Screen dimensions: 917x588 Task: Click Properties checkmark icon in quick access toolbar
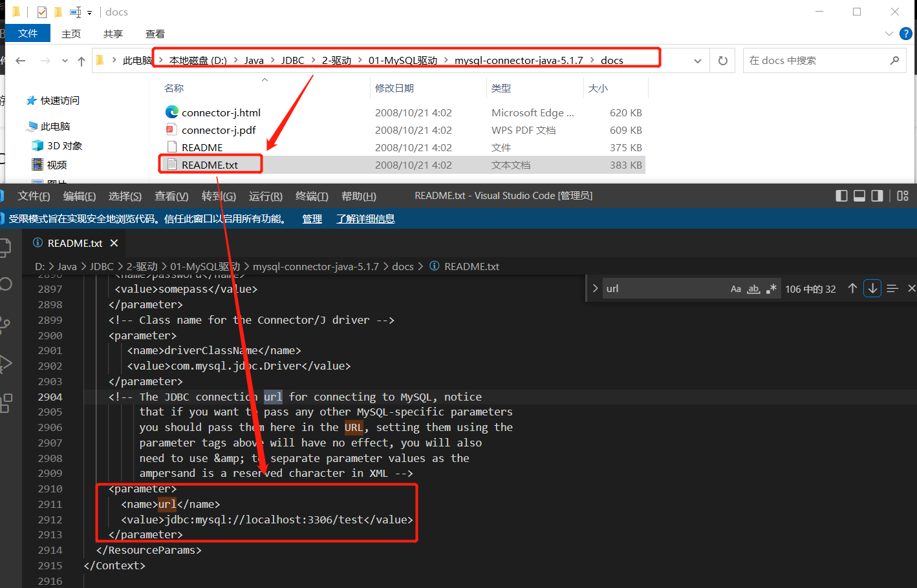pyautogui.click(x=41, y=12)
